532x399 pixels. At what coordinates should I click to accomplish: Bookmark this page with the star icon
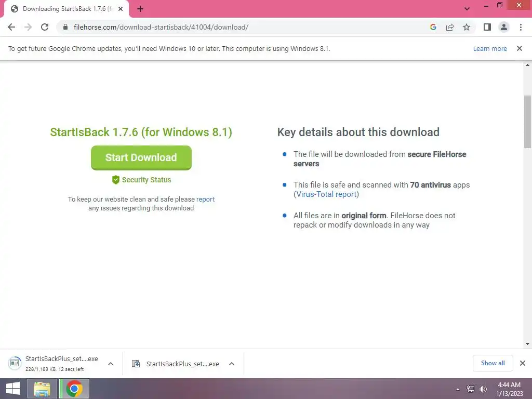[467, 27]
